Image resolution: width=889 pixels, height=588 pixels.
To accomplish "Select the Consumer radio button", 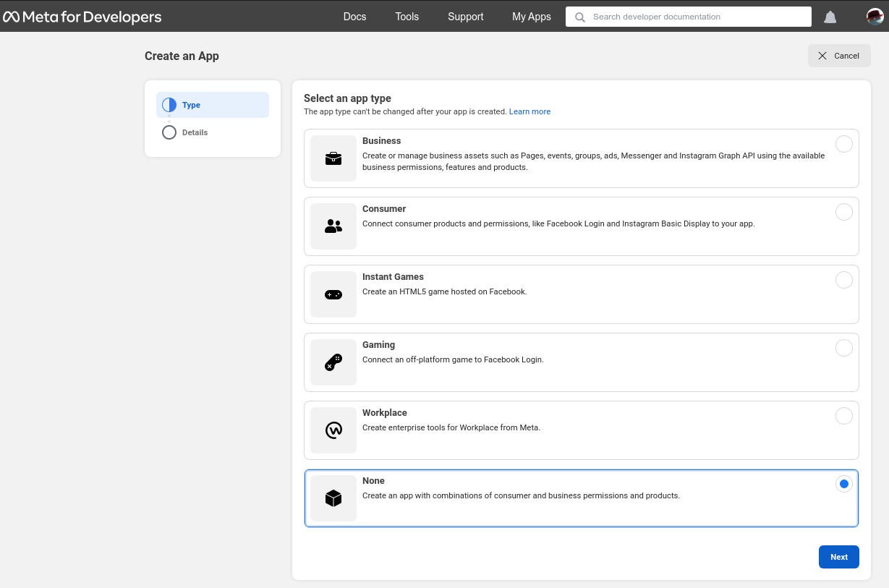I will (x=843, y=212).
